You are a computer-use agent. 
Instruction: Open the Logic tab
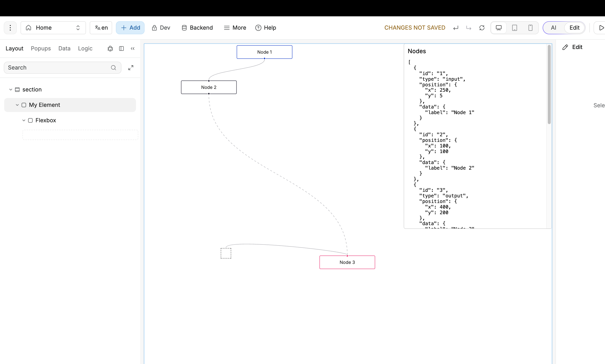pos(85,49)
